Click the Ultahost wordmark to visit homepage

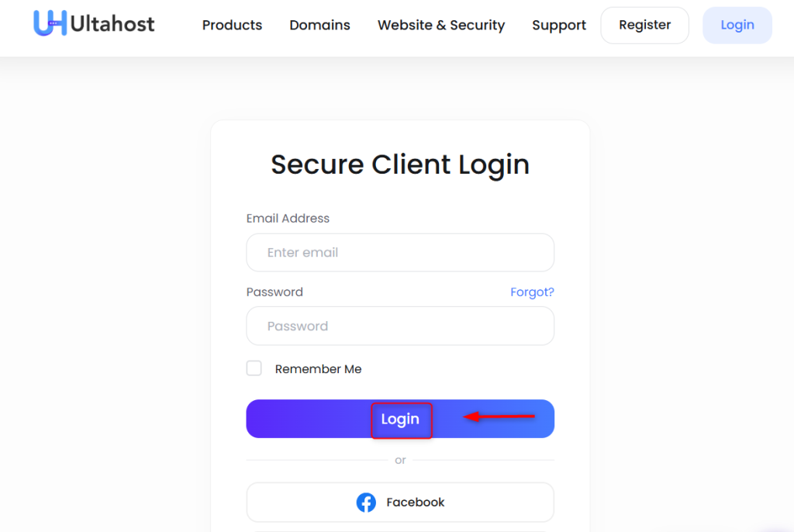(x=112, y=23)
